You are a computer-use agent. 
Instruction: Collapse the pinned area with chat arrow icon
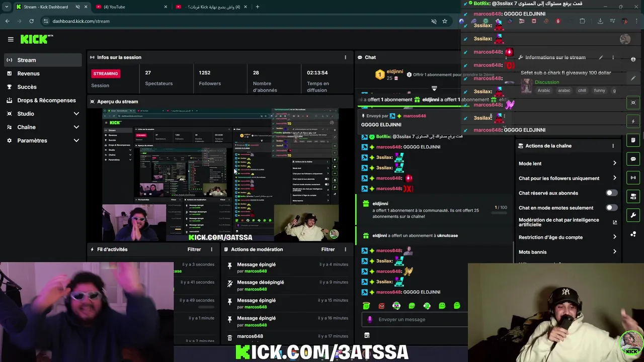434,88
